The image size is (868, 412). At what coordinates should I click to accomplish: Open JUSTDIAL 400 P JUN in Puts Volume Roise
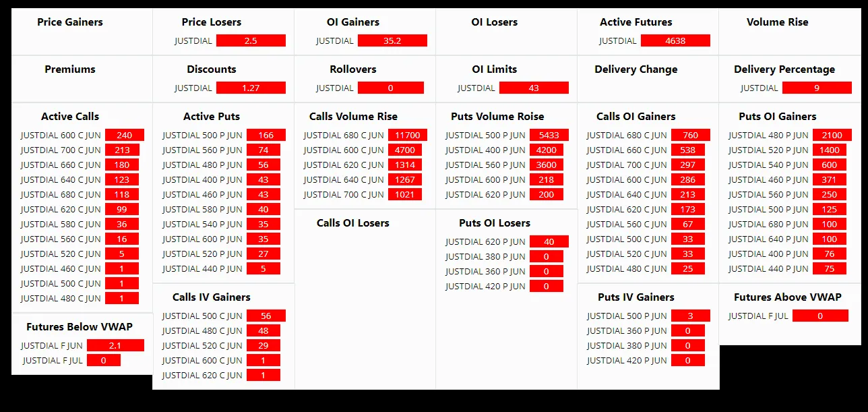[x=485, y=150]
